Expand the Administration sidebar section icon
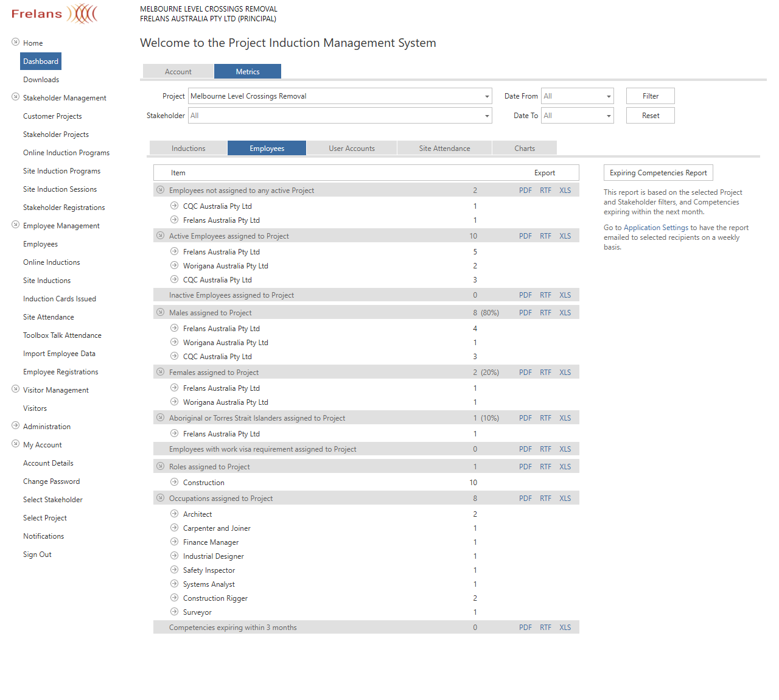 (16, 425)
